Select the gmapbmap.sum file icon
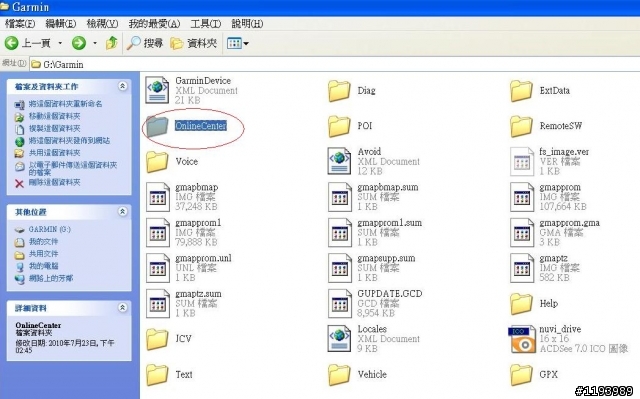Image resolution: width=640 pixels, height=399 pixels. pos(340,197)
